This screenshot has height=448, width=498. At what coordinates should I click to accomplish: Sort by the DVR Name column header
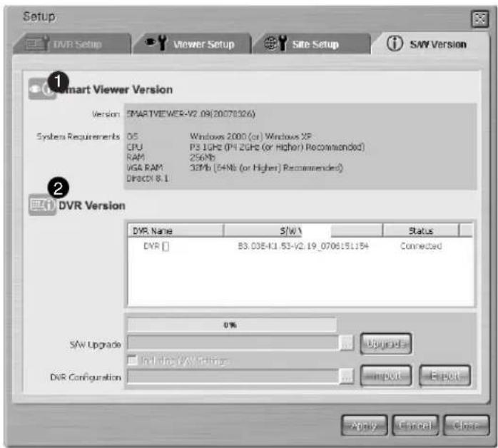point(176,231)
